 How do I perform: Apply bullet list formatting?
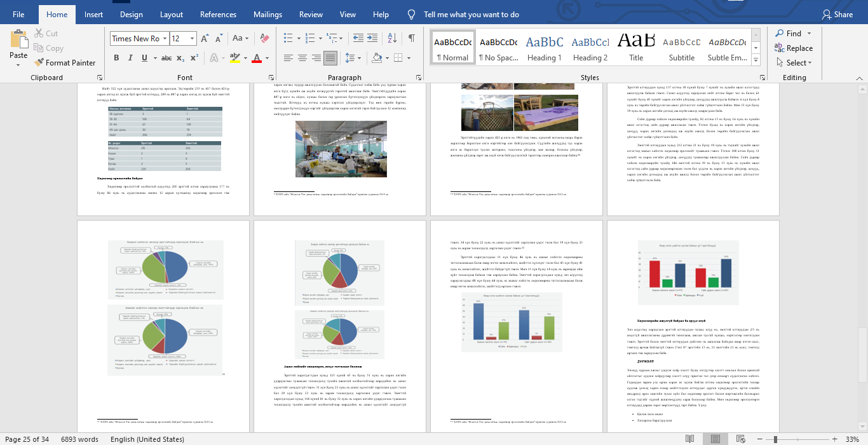[x=288, y=38]
